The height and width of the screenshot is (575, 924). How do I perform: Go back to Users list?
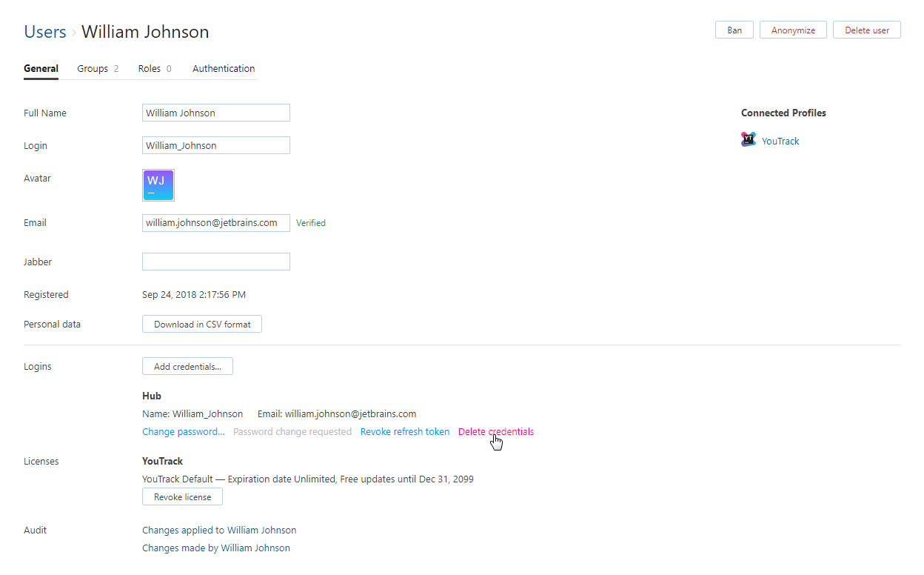tap(45, 32)
